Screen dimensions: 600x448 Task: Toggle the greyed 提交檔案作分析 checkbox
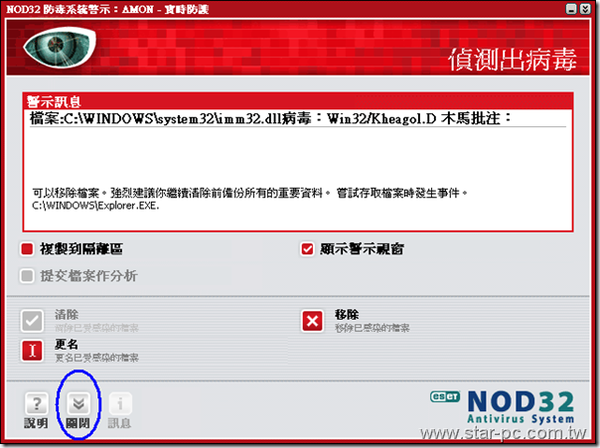27,275
